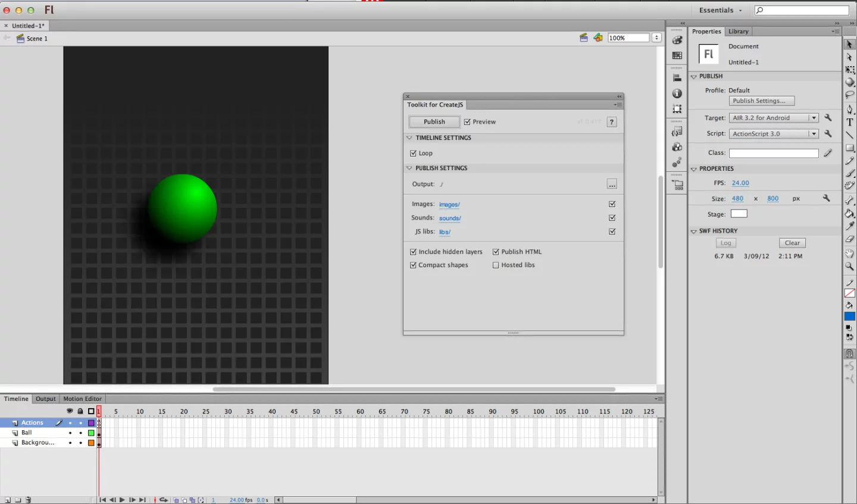Select the Text tool

(x=850, y=121)
